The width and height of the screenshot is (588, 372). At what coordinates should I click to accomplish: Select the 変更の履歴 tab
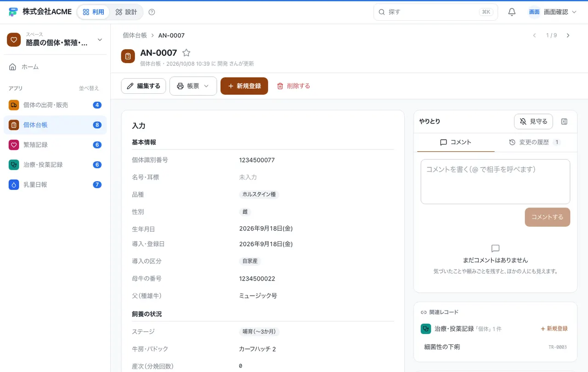point(534,143)
